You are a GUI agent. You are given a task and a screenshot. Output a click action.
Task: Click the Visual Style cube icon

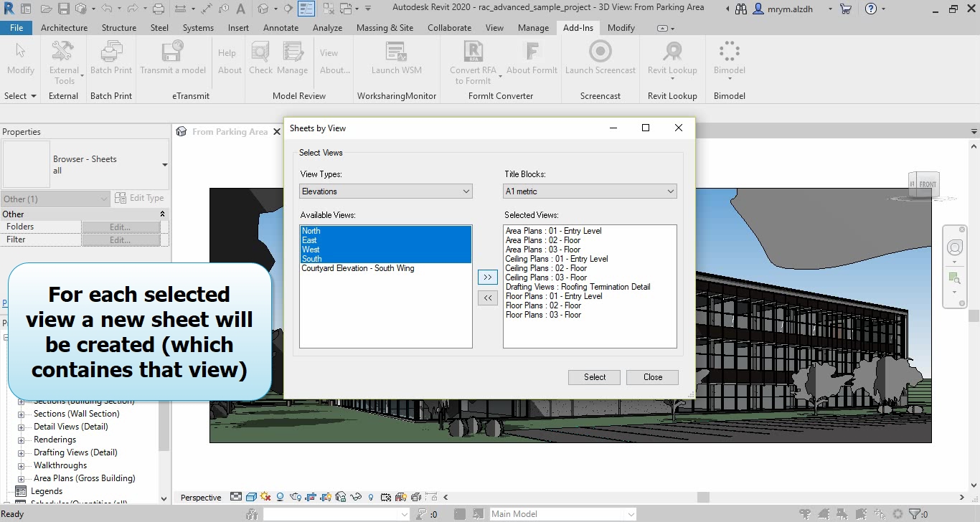251,497
